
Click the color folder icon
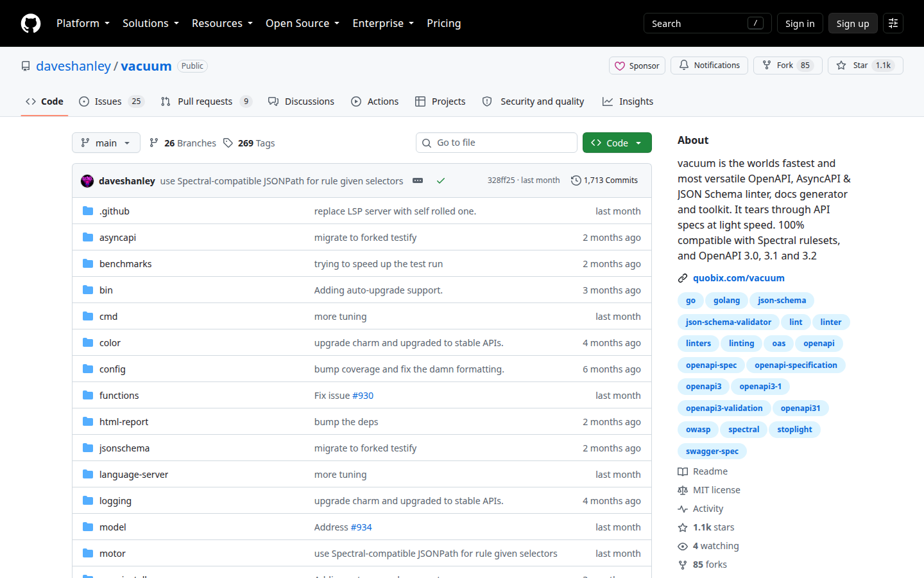(88, 342)
